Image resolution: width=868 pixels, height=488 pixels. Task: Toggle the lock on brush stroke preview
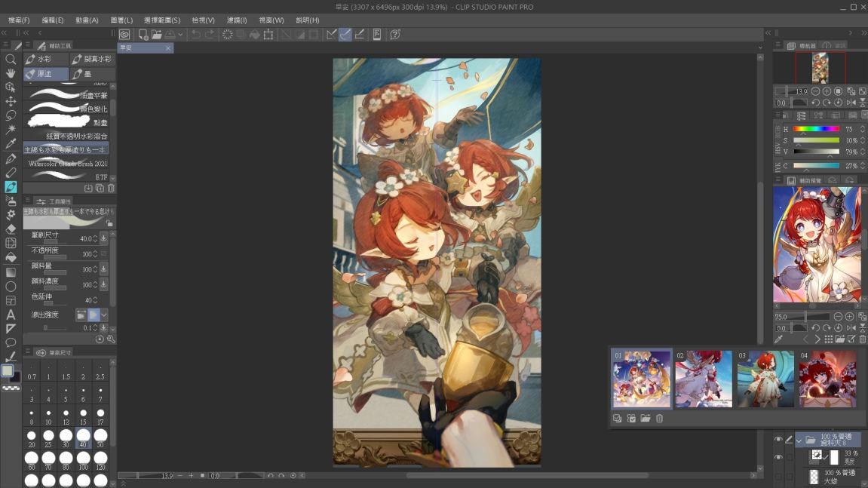click(109, 223)
